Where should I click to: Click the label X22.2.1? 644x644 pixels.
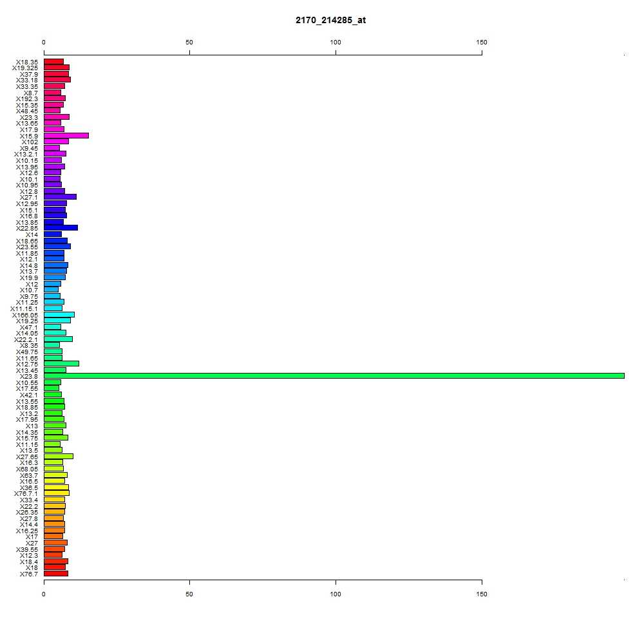(26, 339)
